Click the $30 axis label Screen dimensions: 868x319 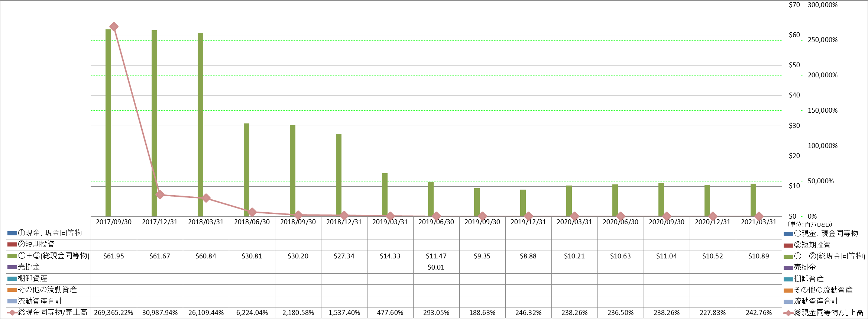tap(794, 126)
